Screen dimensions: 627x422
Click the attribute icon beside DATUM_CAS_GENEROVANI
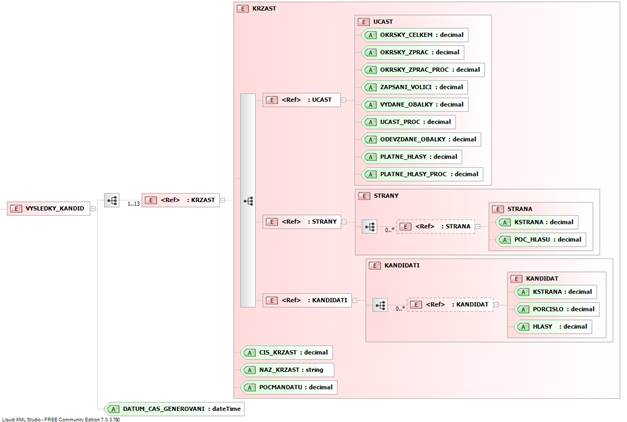[x=113, y=408]
